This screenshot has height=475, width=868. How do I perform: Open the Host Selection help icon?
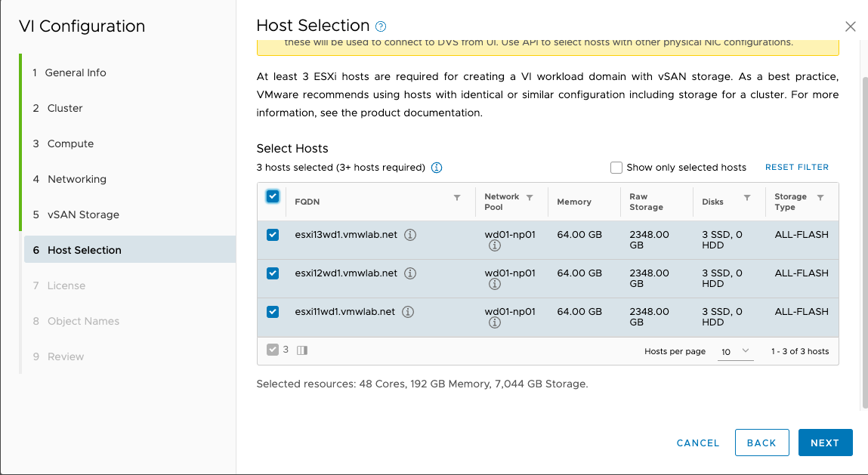(381, 26)
